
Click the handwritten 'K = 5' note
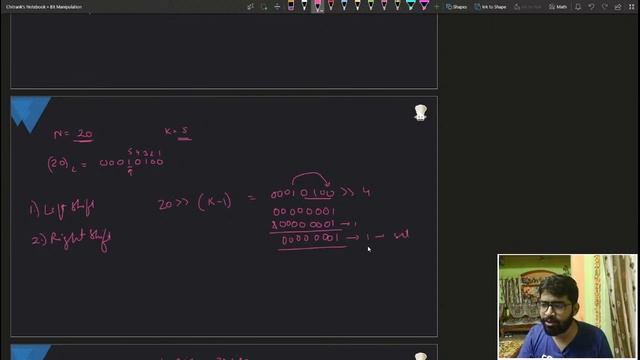pyautogui.click(x=178, y=132)
